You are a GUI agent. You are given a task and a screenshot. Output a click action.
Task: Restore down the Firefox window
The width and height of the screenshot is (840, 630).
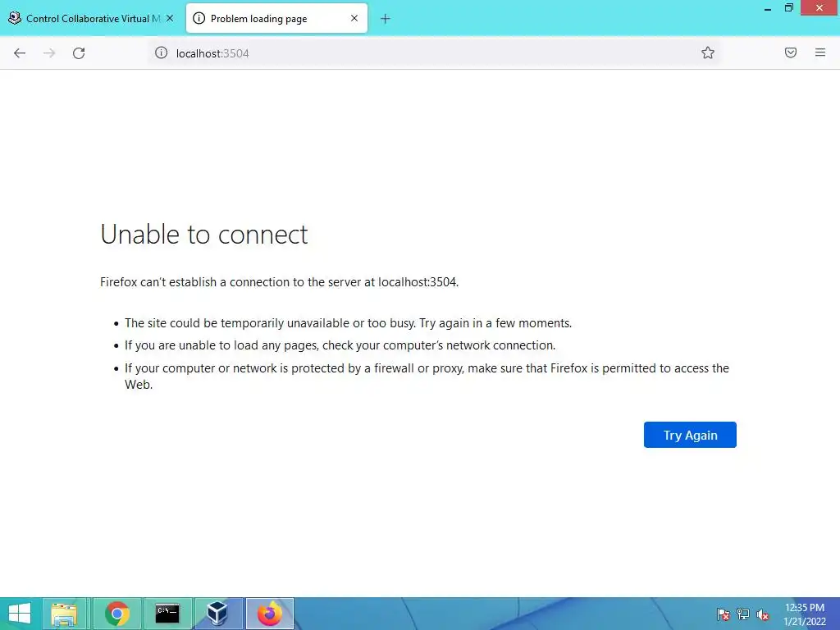tap(789, 8)
